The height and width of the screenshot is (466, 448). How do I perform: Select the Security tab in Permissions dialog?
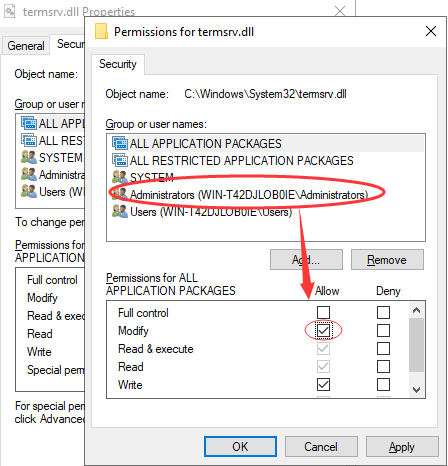118,64
